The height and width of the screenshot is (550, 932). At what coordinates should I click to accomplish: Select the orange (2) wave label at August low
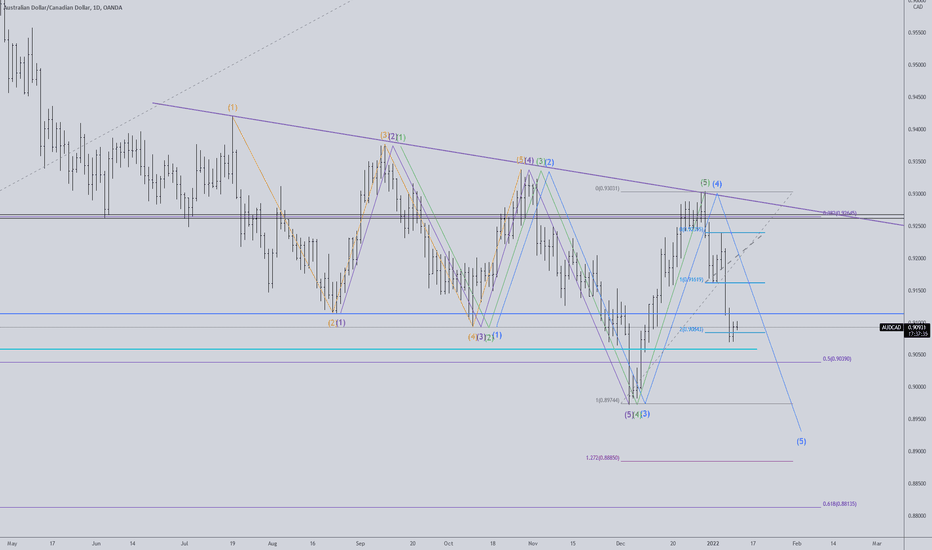[x=332, y=323]
